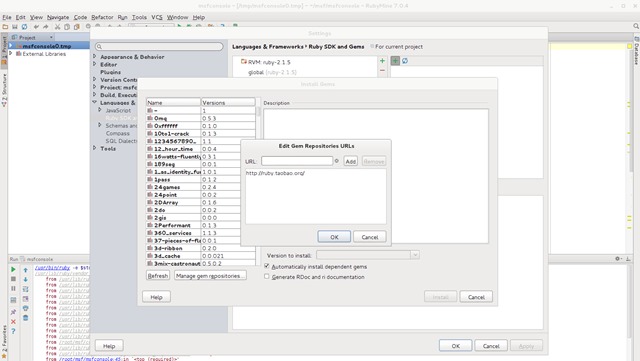Open the Window menu
This screenshot has height=361, width=640.
click(178, 17)
